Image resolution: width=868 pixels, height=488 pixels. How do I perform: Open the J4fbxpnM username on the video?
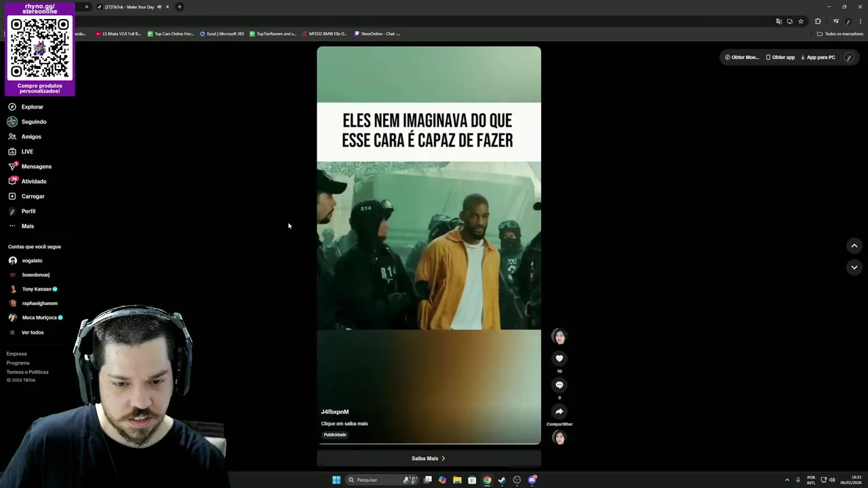tap(335, 412)
